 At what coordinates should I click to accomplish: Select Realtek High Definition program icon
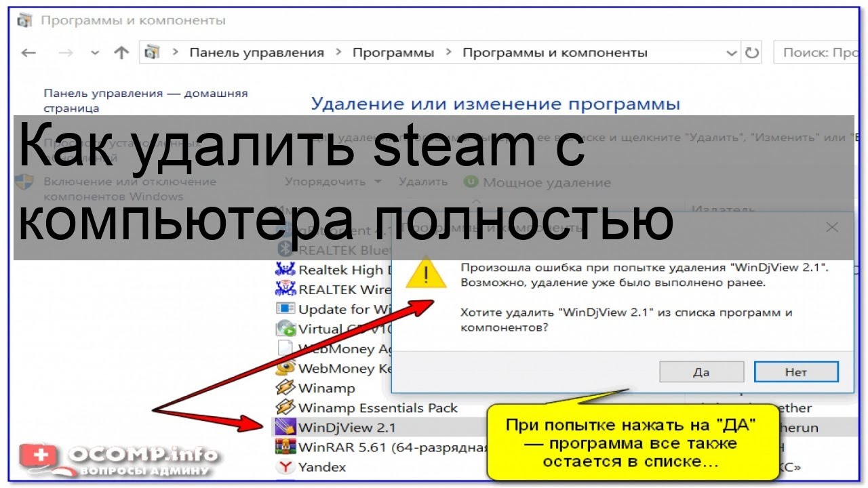(285, 270)
